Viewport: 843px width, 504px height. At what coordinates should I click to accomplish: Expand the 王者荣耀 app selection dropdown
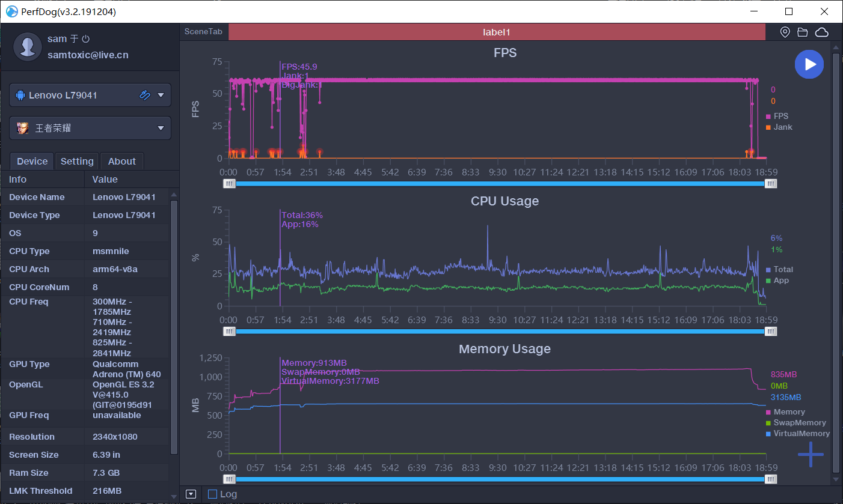point(161,128)
